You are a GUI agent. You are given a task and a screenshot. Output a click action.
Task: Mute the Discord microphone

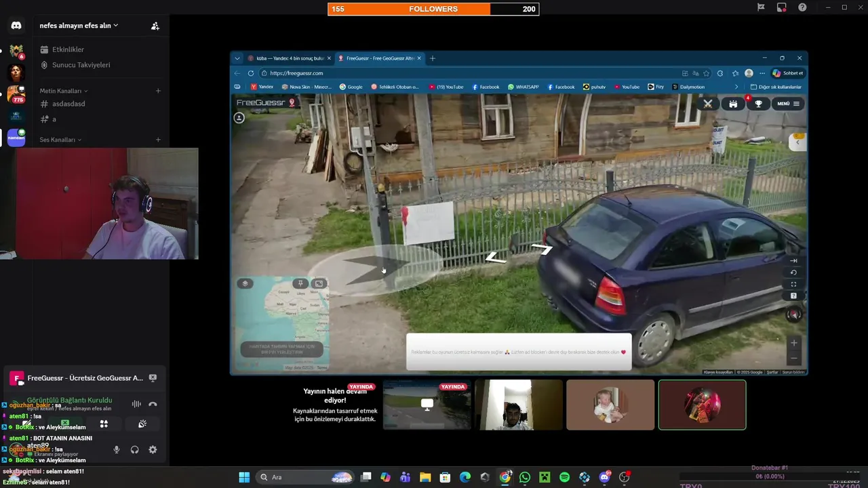(x=117, y=449)
